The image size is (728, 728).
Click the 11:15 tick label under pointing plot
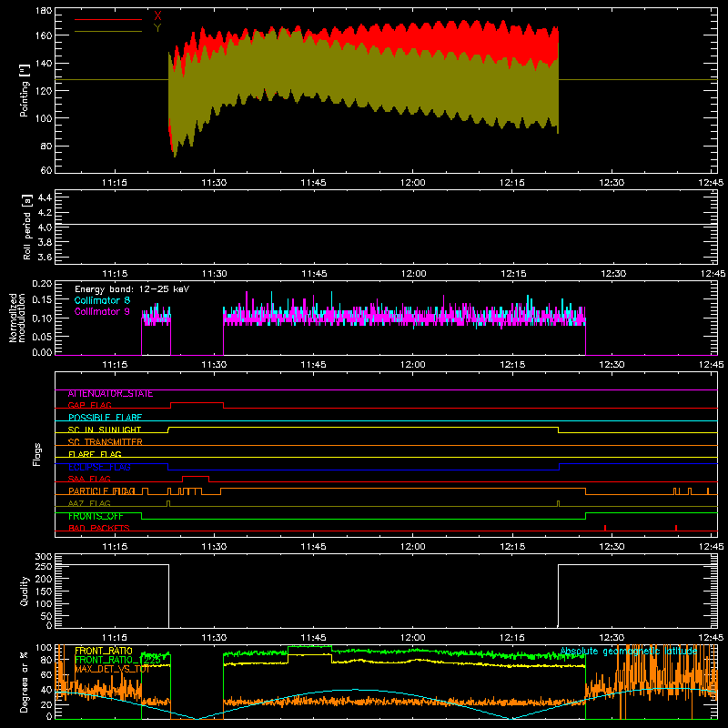click(115, 183)
